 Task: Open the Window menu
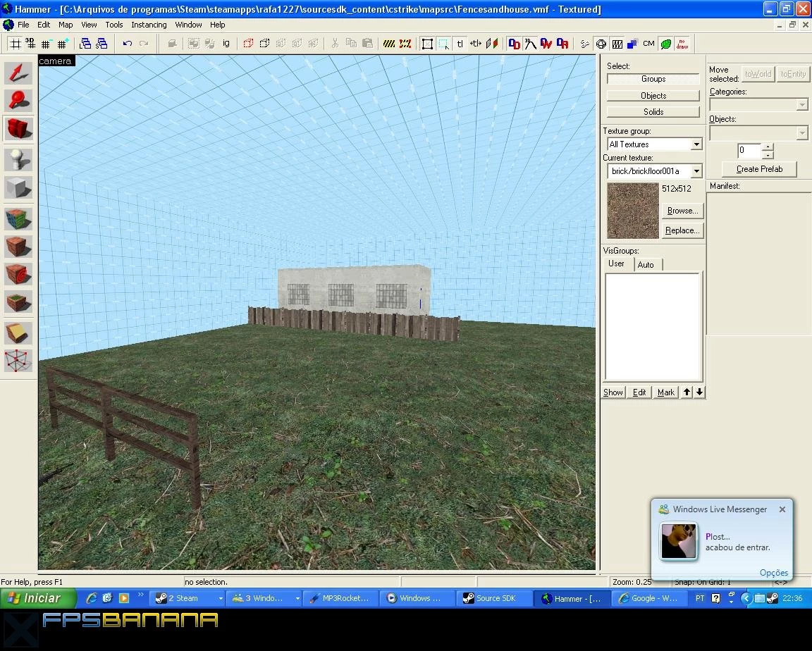(188, 25)
